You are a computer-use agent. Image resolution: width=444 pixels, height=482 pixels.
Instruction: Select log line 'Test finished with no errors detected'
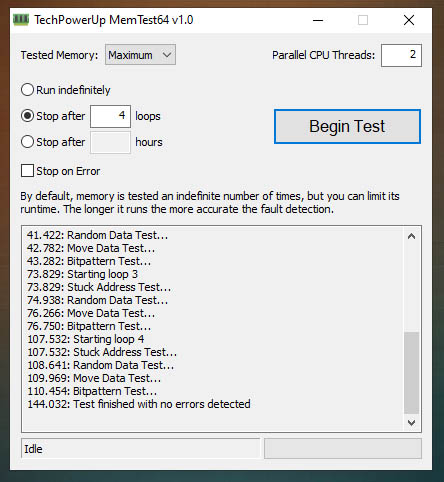pos(139,404)
